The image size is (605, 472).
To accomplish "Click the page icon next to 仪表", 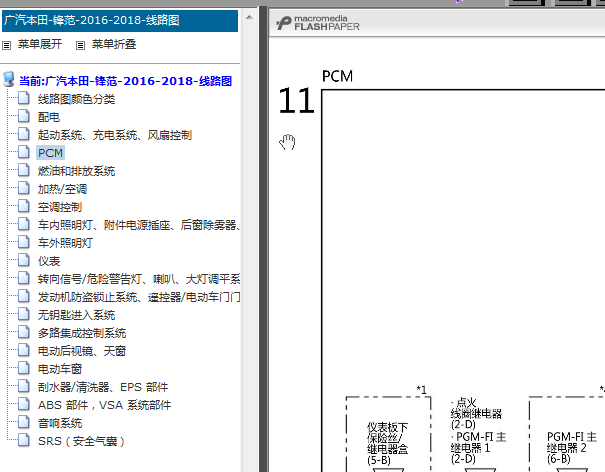I will (x=24, y=260).
